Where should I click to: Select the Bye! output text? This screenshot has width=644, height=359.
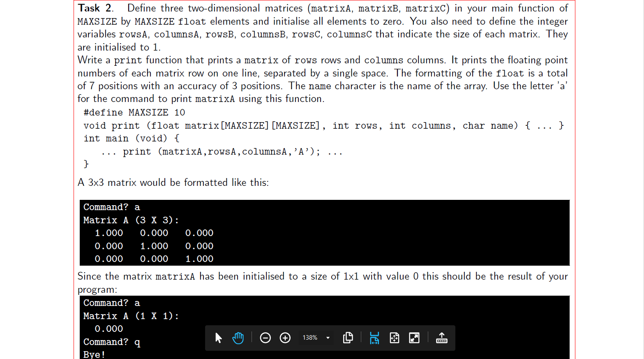(94, 354)
